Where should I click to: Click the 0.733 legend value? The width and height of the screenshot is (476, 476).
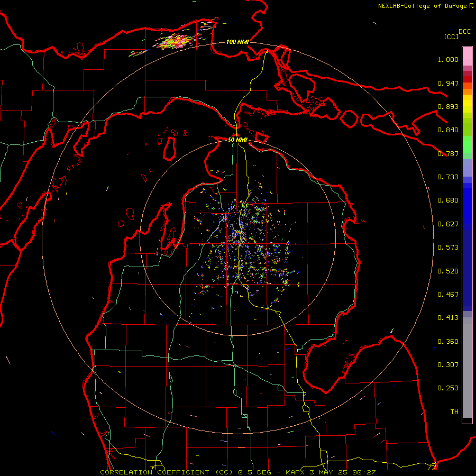pos(448,177)
